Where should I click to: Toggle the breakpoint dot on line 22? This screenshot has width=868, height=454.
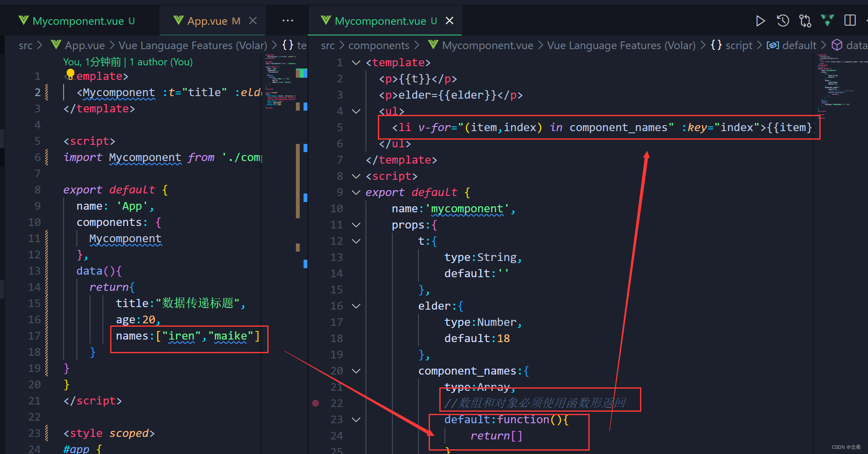click(x=316, y=403)
